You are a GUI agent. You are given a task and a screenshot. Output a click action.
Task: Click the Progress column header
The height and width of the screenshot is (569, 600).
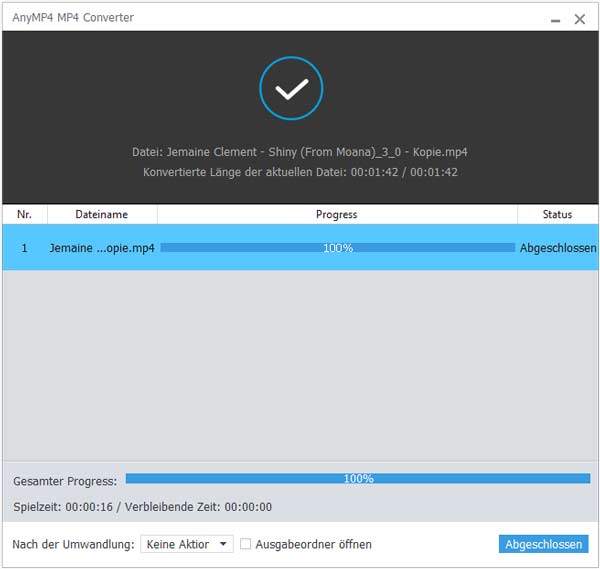pos(337,214)
